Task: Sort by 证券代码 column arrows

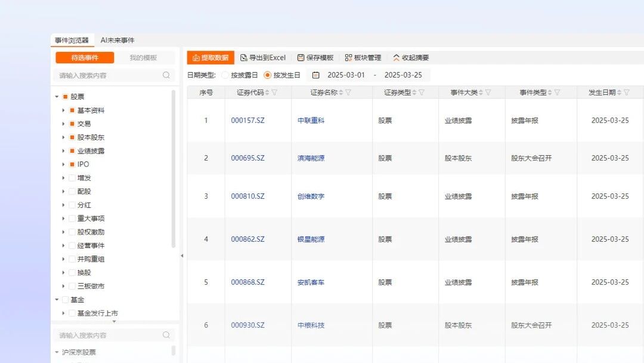Action: click(x=267, y=93)
